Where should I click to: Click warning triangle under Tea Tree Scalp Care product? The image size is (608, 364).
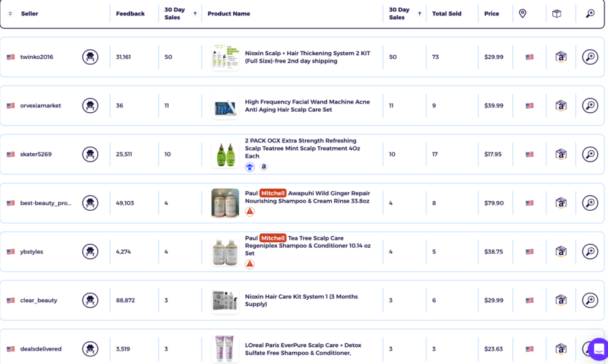click(250, 264)
